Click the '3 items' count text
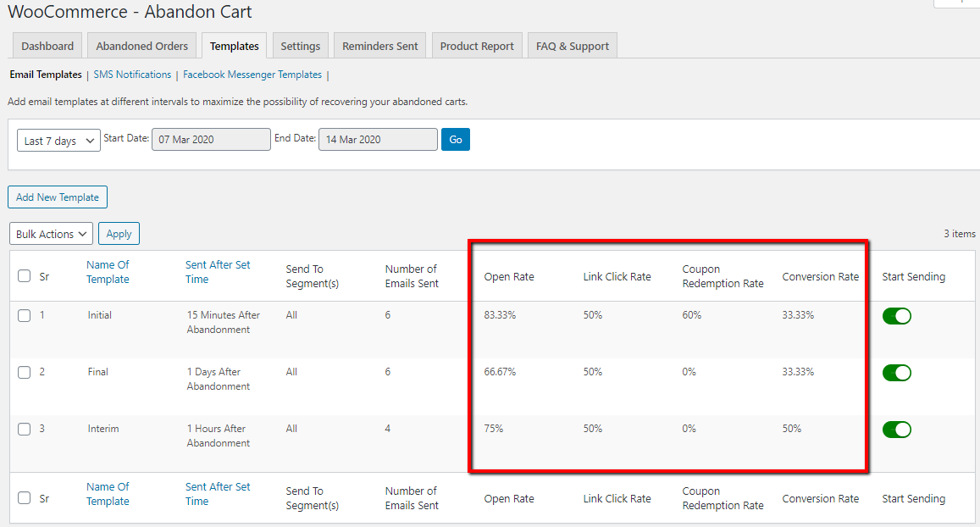980x527 pixels. pyautogui.click(x=960, y=234)
